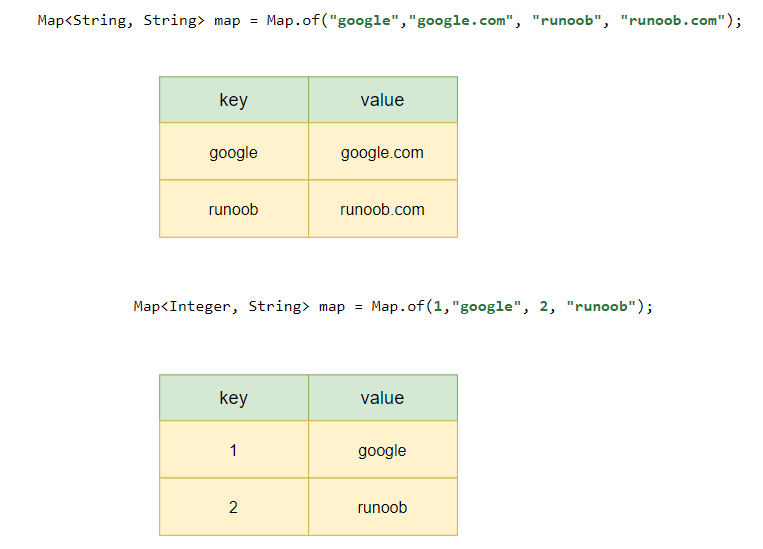The width and height of the screenshot is (763, 549).
Task: Click the "key" header in the bottom table
Action: tap(233, 398)
